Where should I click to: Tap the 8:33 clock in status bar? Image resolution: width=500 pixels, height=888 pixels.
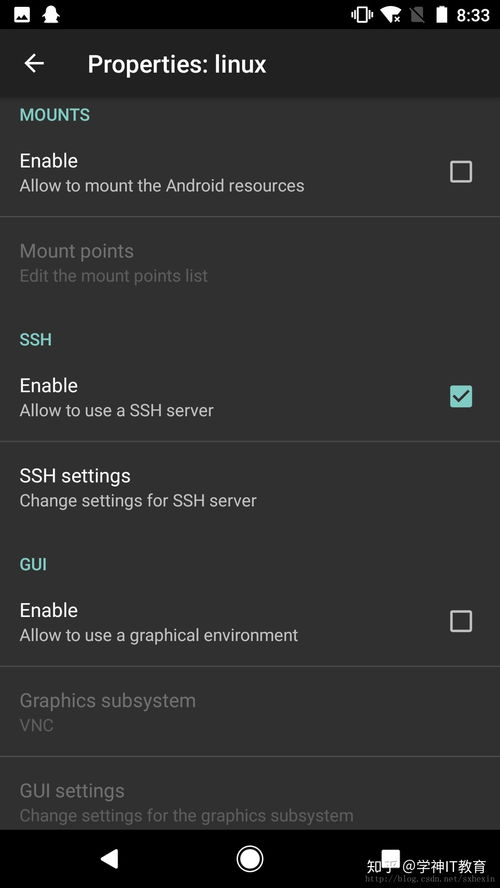click(x=473, y=15)
